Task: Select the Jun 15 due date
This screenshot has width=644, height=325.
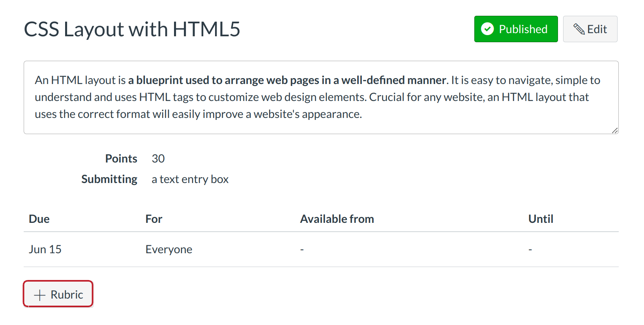Action: click(x=45, y=249)
